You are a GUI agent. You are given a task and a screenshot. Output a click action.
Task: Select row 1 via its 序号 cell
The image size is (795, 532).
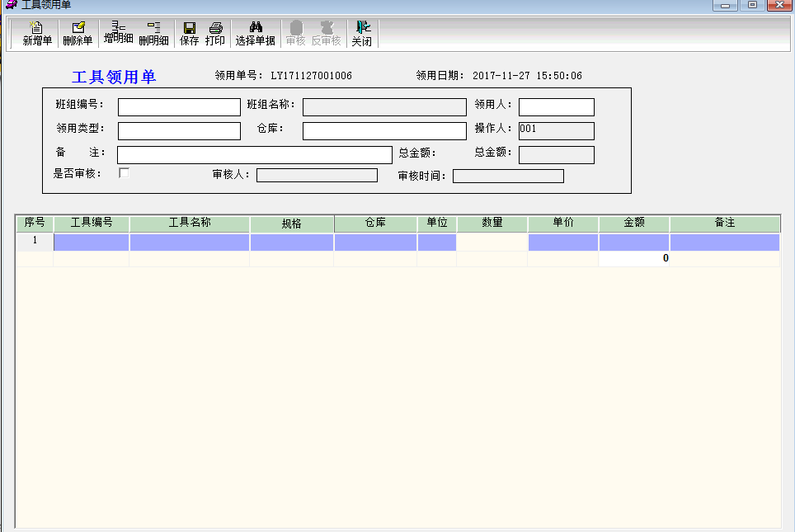(35, 242)
